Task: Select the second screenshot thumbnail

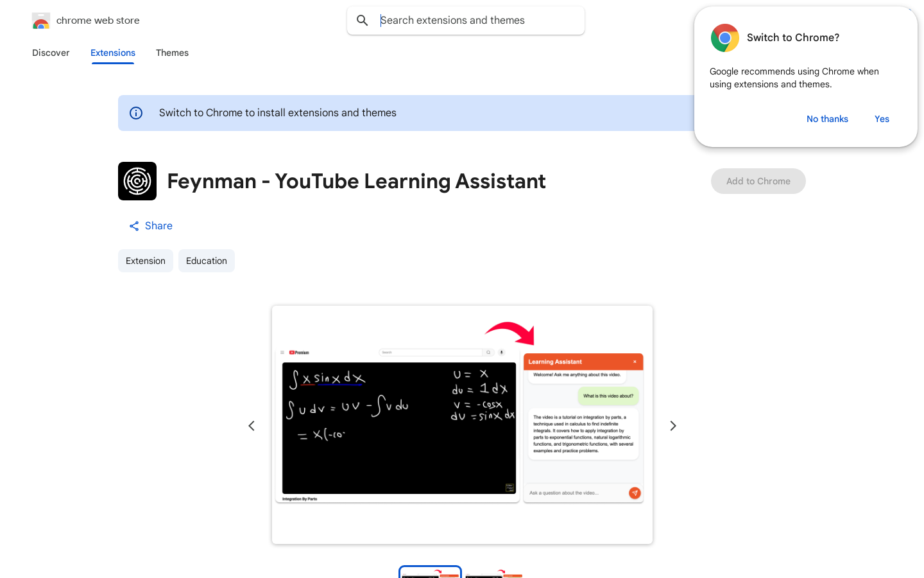Action: pyautogui.click(x=494, y=572)
